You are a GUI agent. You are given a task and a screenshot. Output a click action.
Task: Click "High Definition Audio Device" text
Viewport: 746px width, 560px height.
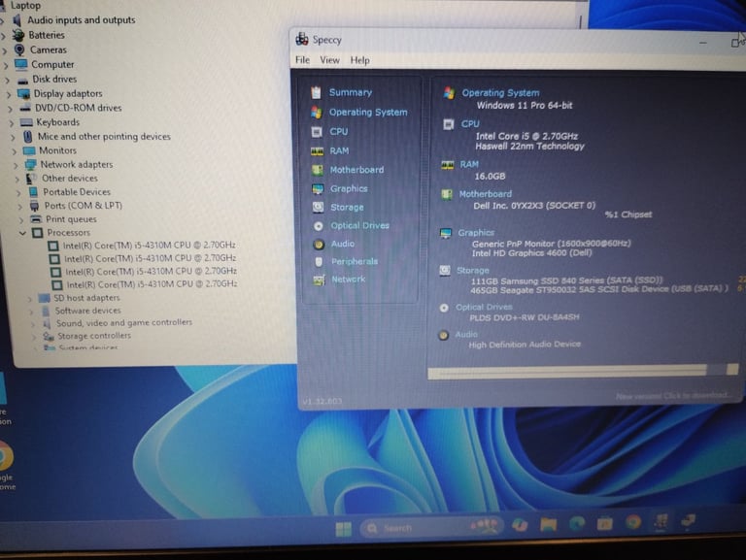tap(525, 345)
